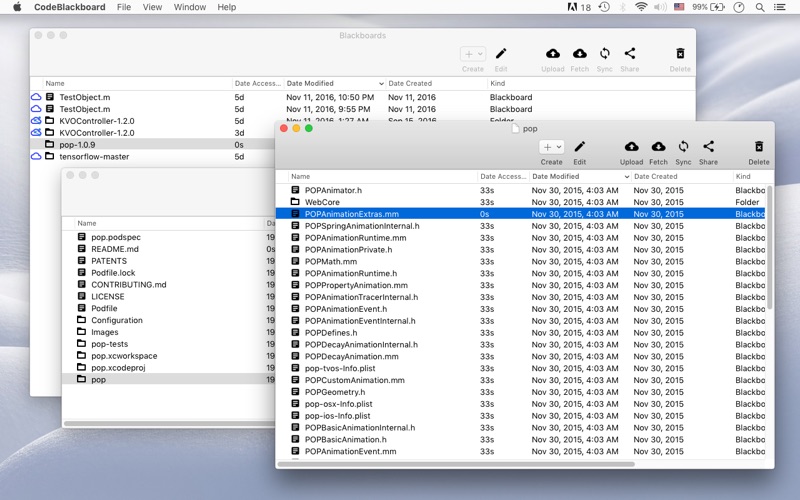Viewport: 800px width, 500px height.
Task: Click Sync icon in pop window toolbar
Action: coord(683,147)
